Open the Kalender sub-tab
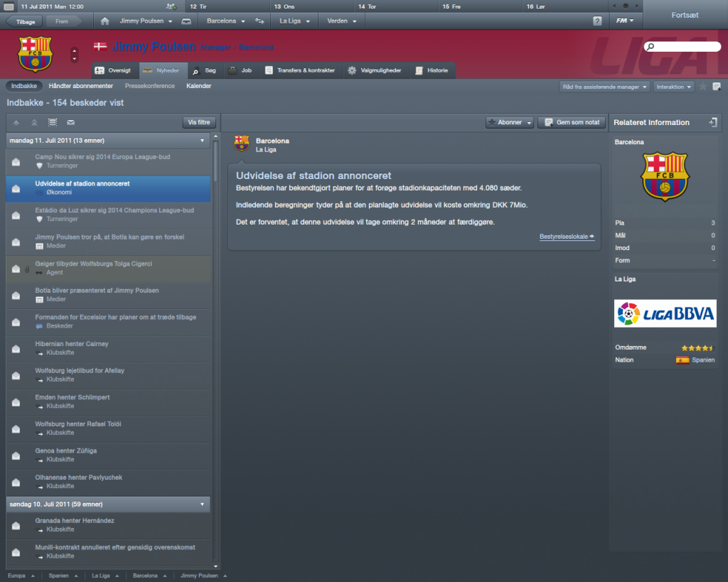Screen dimensions: 728x582 pos(199,86)
